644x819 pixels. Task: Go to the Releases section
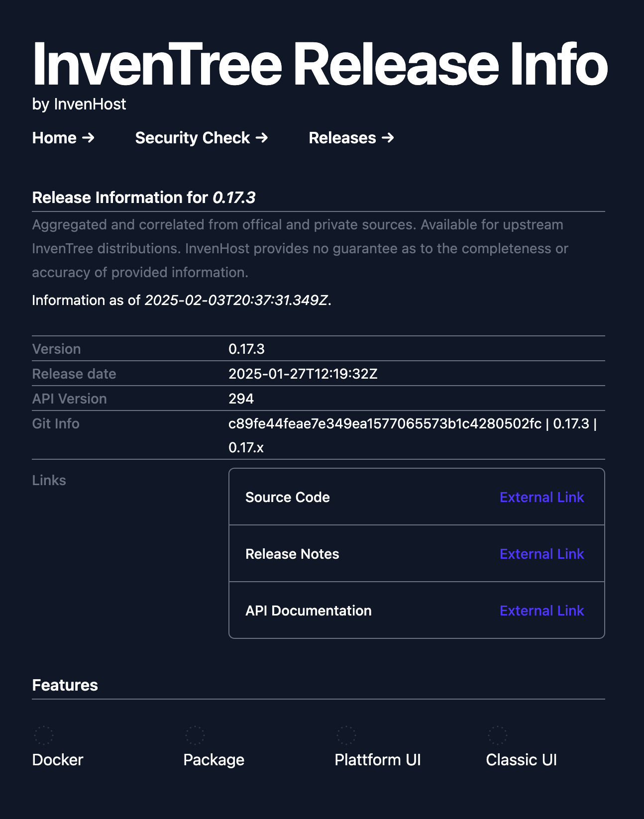[343, 138]
